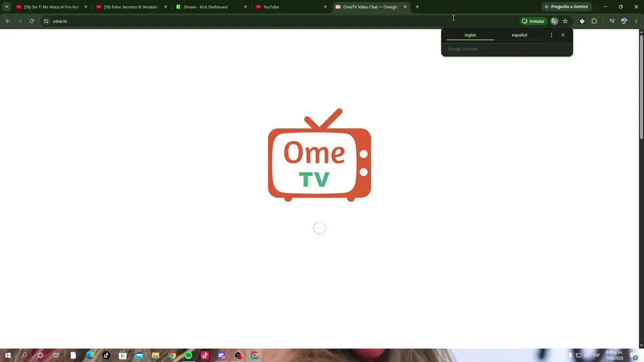
Task: Switch to 'Sin Ti Me Ataca el Frio' tab
Action: 52,7
